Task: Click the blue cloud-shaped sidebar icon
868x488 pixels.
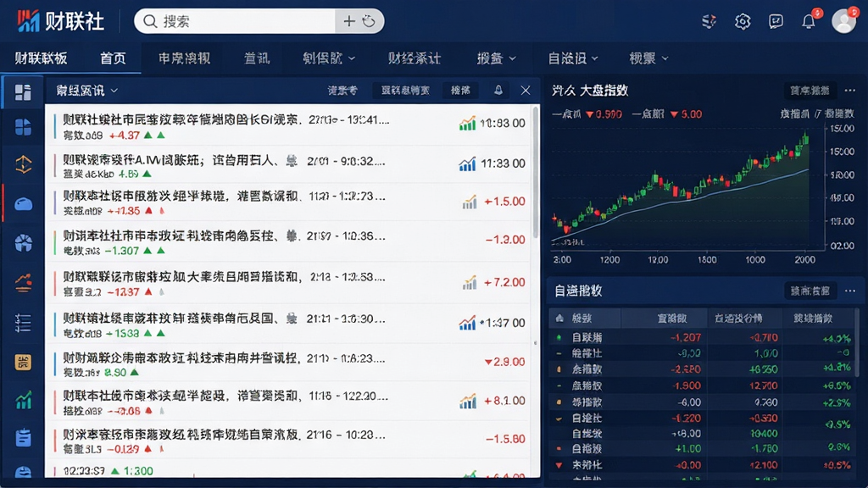Action: pos(23,204)
